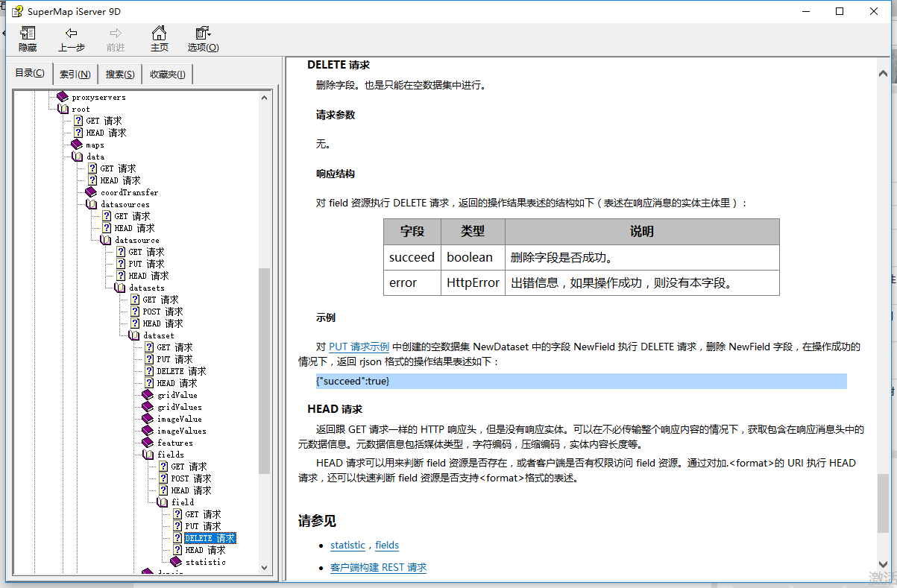This screenshot has width=897, height=588.
Task: Open the statistic link under 请参见
Action: (347, 546)
